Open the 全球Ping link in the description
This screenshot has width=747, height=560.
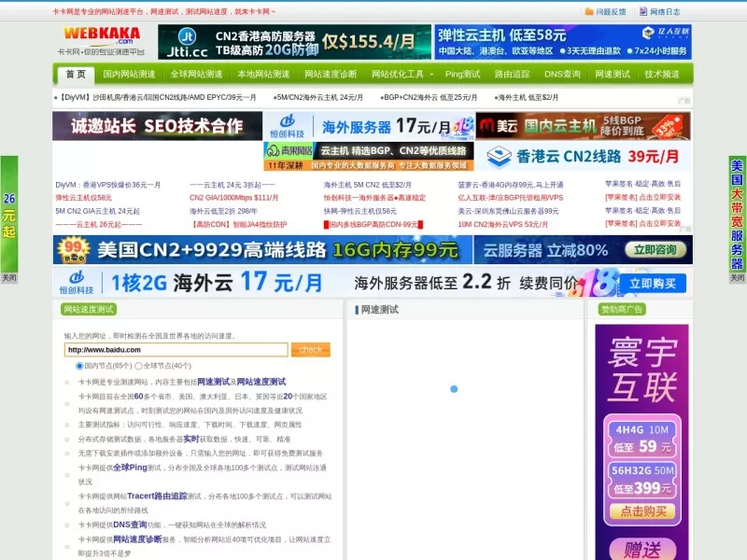(130, 468)
